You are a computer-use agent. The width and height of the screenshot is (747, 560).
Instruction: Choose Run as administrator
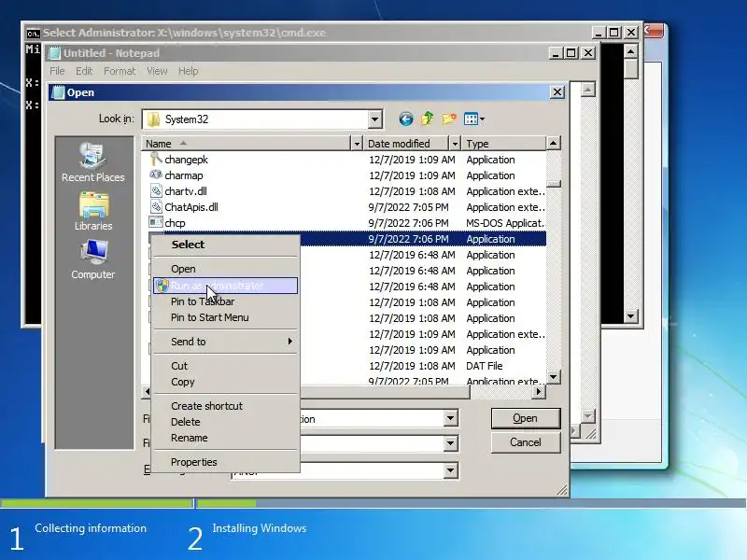pyautogui.click(x=225, y=286)
